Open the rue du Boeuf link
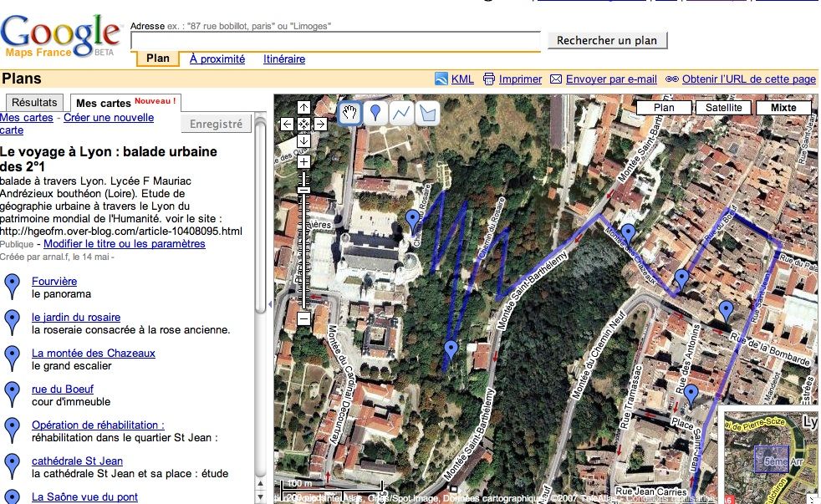821x504 pixels. 63,389
